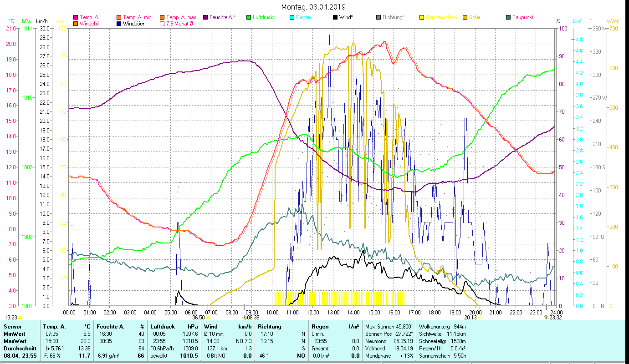629x364 pixels.
Task: Click the Luftdruck* legend label
Action: point(264,18)
